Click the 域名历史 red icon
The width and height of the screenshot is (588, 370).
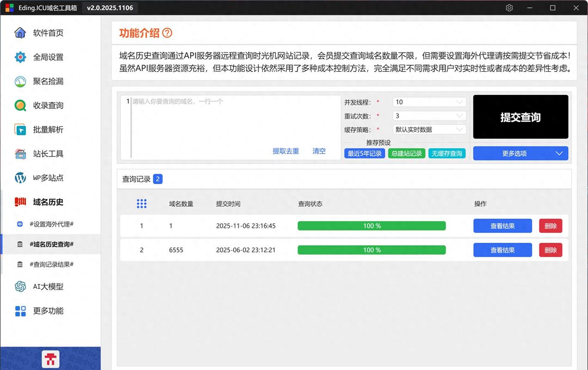click(20, 202)
